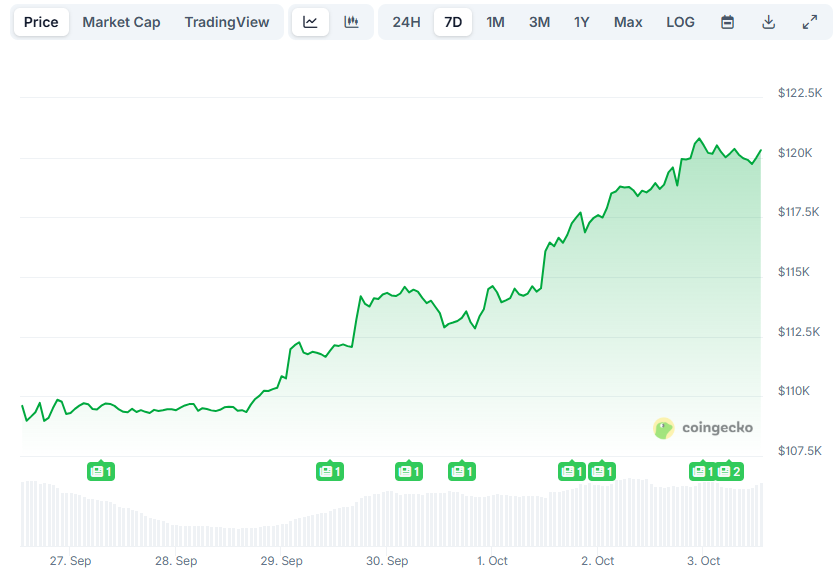Switch to line chart view icon
The width and height of the screenshot is (837, 582).
click(310, 22)
